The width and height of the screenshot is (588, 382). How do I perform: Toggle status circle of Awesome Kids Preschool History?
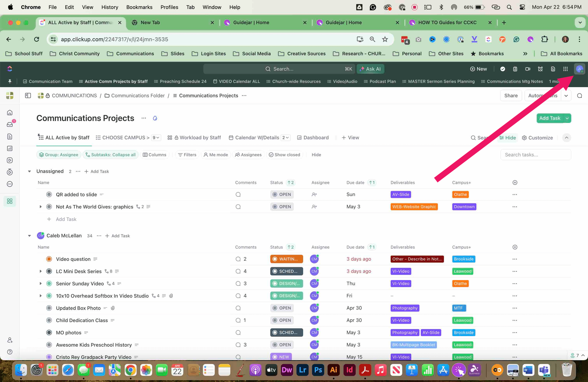[x=49, y=345]
